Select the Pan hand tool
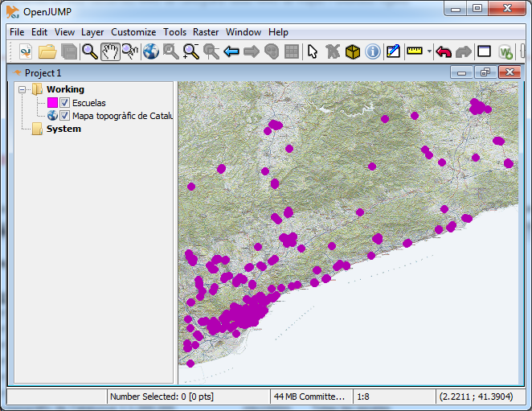Image resolution: width=532 pixels, height=411 pixels. pyautogui.click(x=110, y=51)
